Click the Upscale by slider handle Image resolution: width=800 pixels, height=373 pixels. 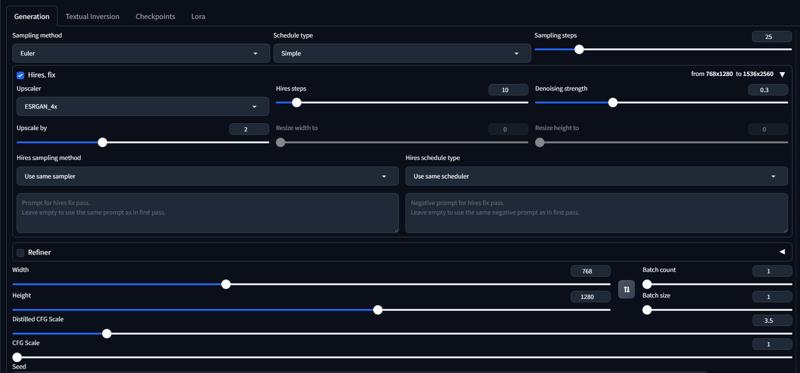coord(103,142)
